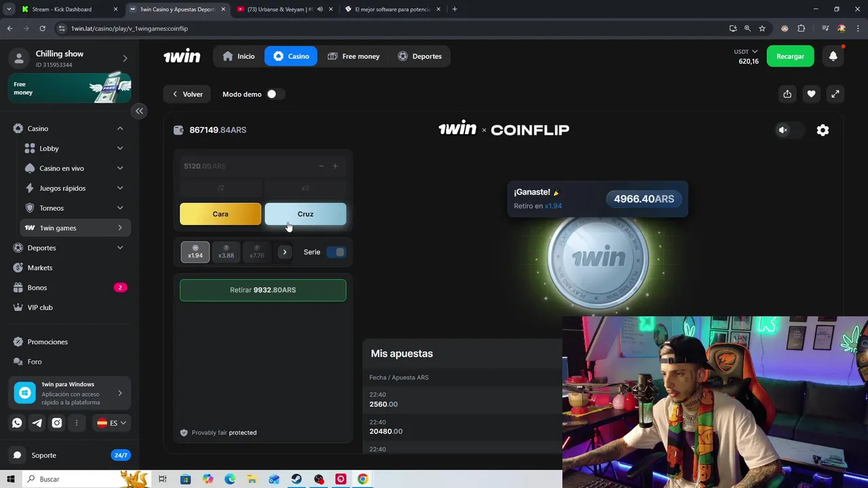Bet on Cruz
Viewport: 868px width, 488px height.
[x=305, y=214]
